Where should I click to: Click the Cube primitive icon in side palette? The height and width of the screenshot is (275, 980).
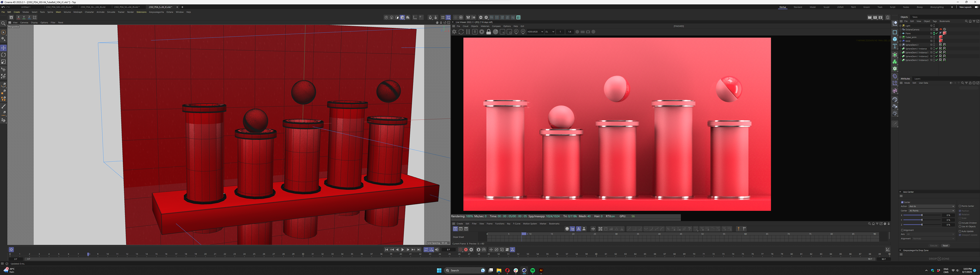(x=895, y=39)
